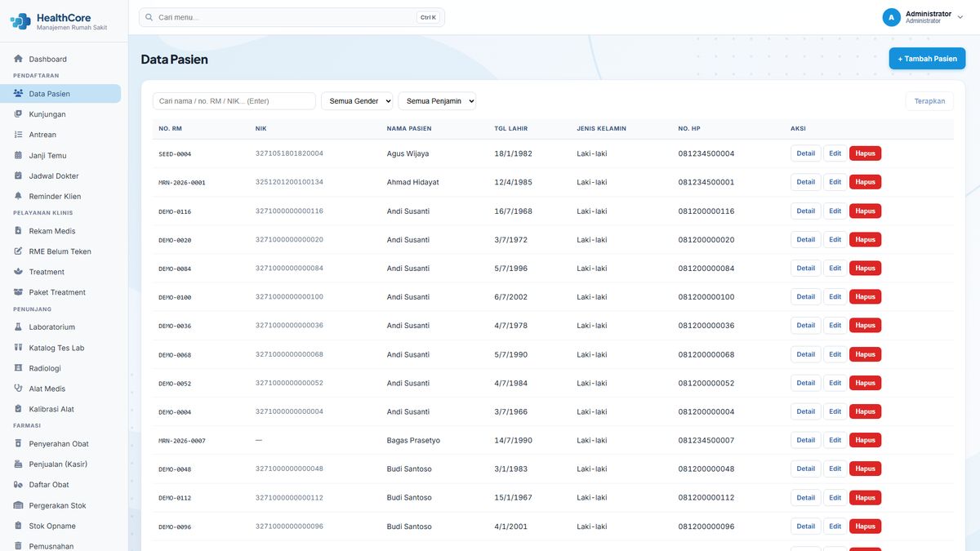This screenshot has height=551, width=980.
Task: Click the Tambah Pasien button
Action: [x=927, y=59]
